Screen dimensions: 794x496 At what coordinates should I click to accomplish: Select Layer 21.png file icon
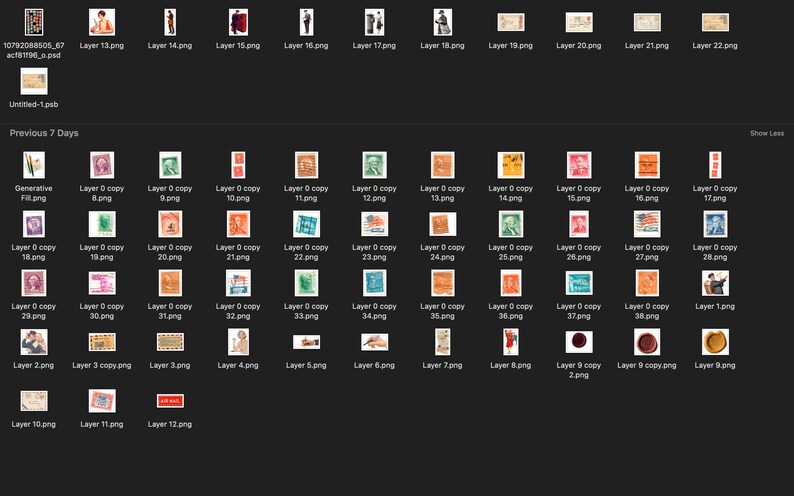647,22
